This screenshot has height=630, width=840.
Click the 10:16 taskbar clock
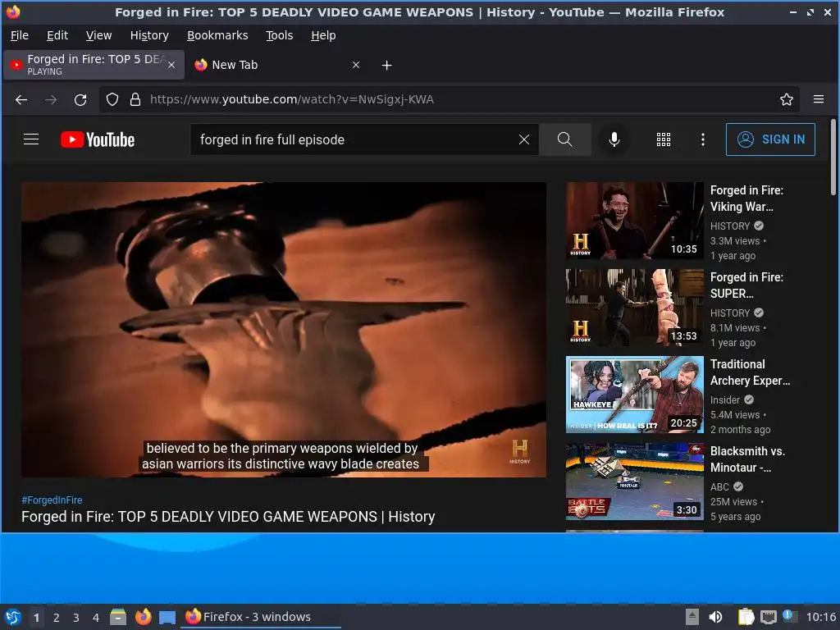[820, 617]
